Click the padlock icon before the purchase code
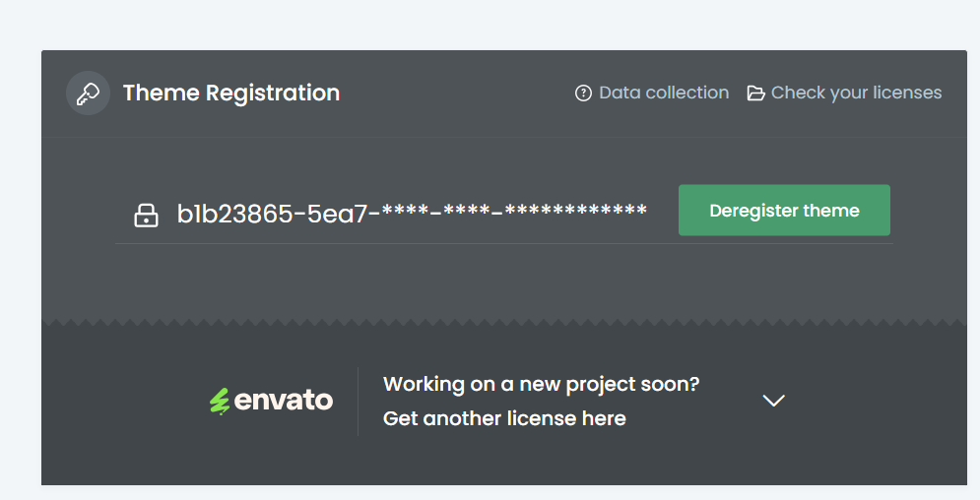This screenshot has width=980, height=500. [x=146, y=215]
